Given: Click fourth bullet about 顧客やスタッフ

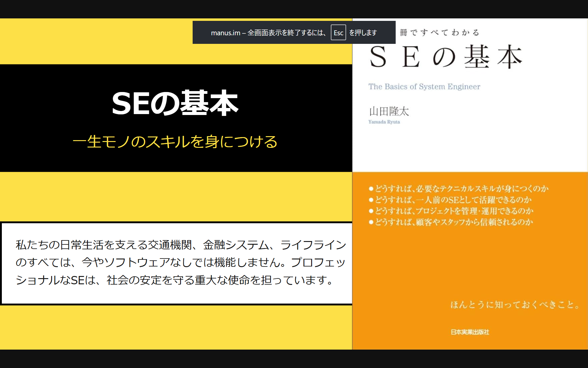Looking at the screenshot, I should click(451, 222).
